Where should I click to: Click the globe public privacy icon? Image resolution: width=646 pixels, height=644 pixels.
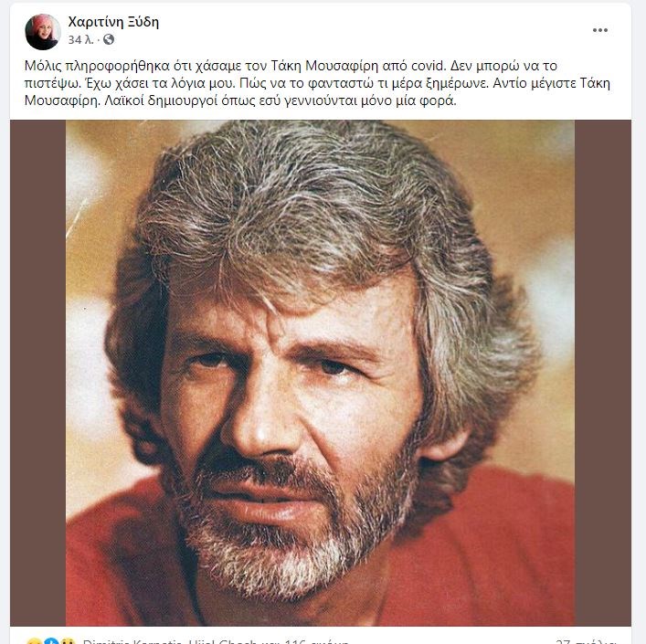point(109,39)
